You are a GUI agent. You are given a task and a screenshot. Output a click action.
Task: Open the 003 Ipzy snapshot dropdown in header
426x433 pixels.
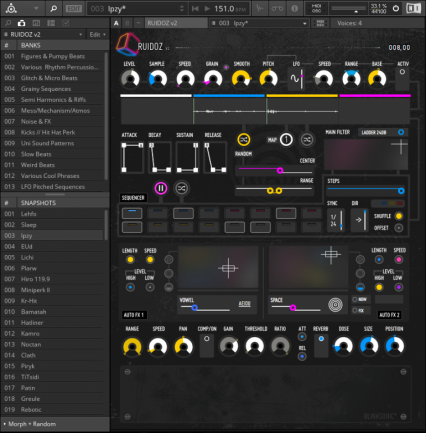coord(259,23)
